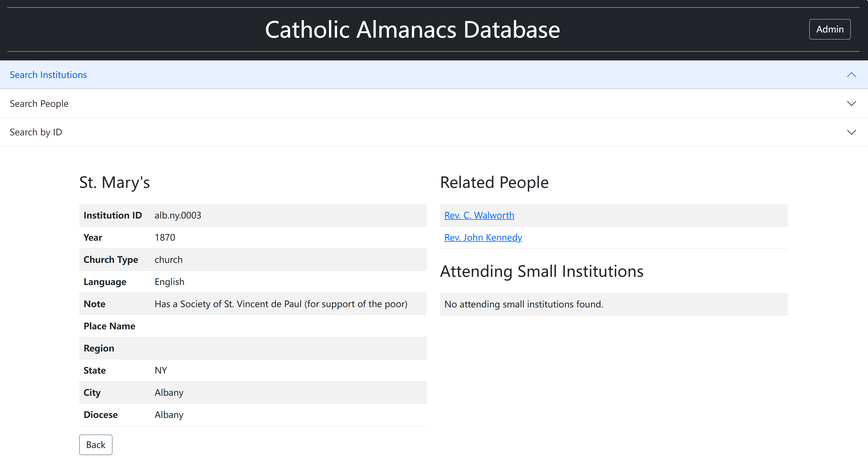This screenshot has height=458, width=868.
Task: Expand Search People with its down chevron
Action: coord(851,103)
